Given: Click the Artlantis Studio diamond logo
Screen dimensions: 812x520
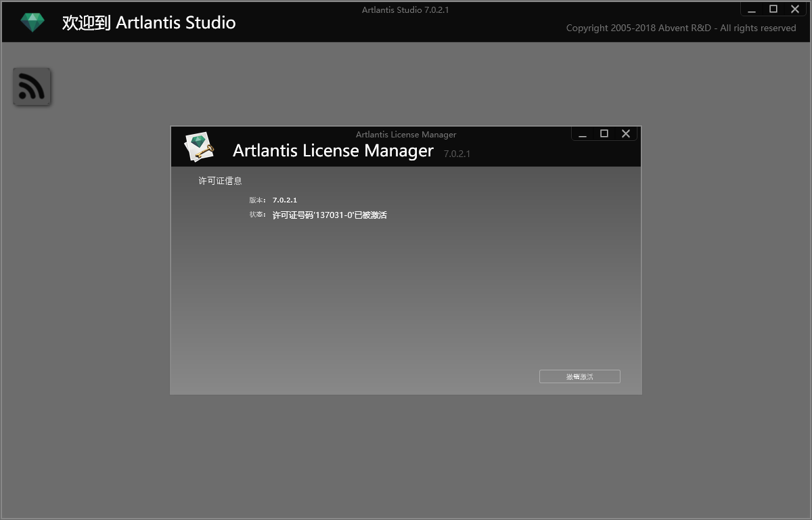Looking at the screenshot, I should click(32, 21).
